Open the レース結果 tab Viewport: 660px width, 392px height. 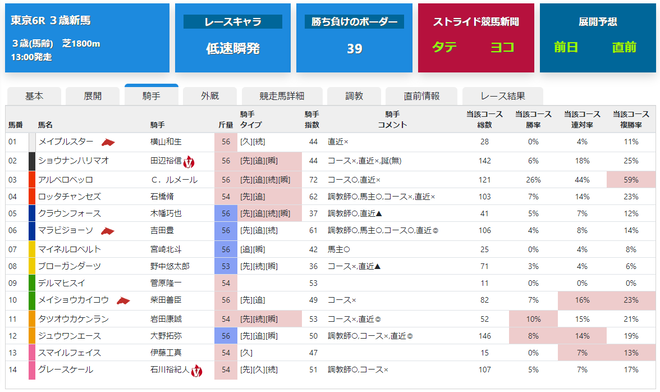tap(503, 96)
